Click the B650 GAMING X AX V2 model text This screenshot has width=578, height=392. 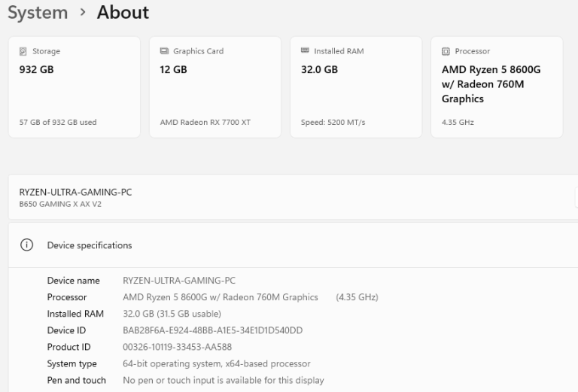point(60,205)
